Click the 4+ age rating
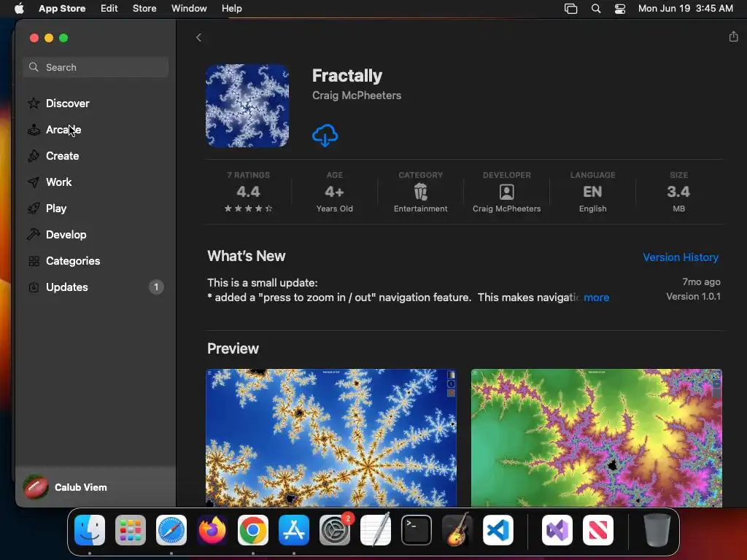Viewport: 747px width, 560px height. click(x=334, y=192)
